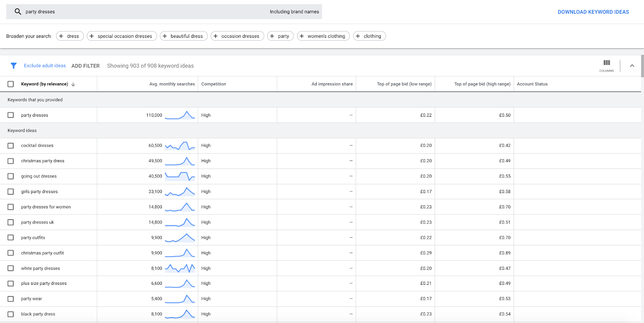Check the 'going out dresses' row
Viewport: 644px width, 323px height.
(11, 176)
